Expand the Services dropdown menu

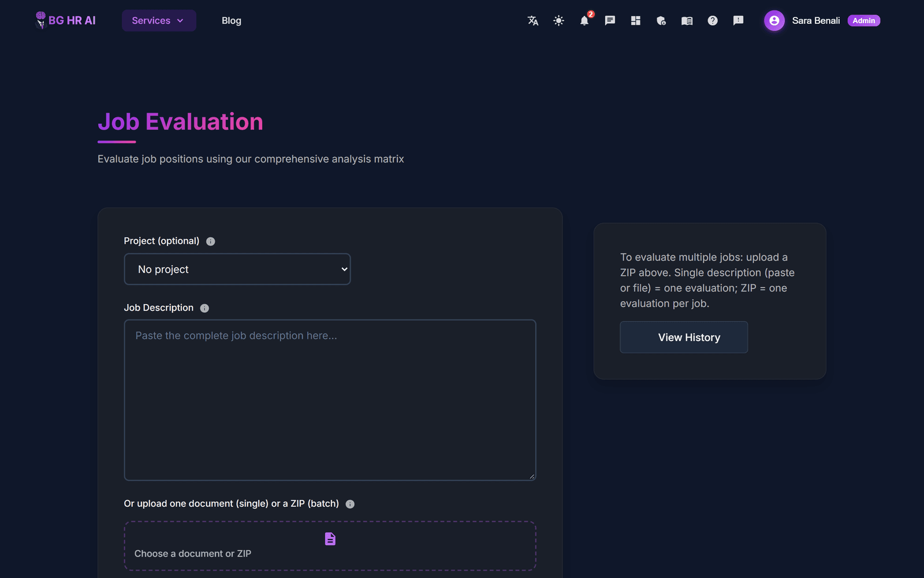point(159,21)
